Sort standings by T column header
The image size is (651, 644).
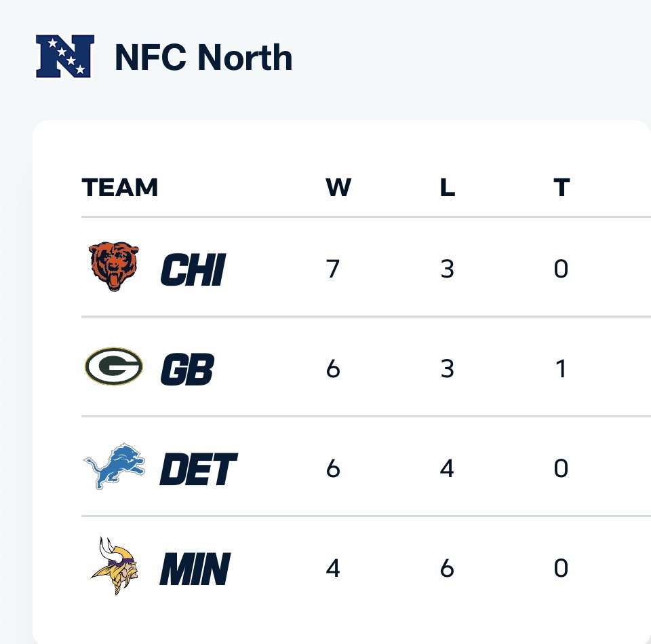pos(561,187)
